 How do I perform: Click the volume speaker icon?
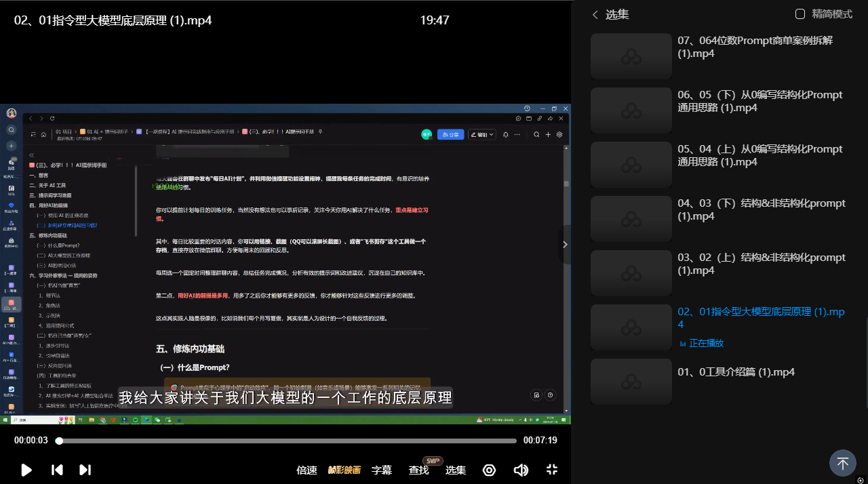click(x=521, y=470)
